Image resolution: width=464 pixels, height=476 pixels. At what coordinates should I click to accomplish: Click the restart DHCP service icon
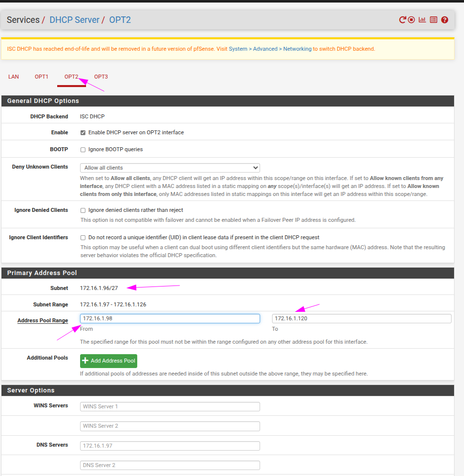tap(402, 20)
